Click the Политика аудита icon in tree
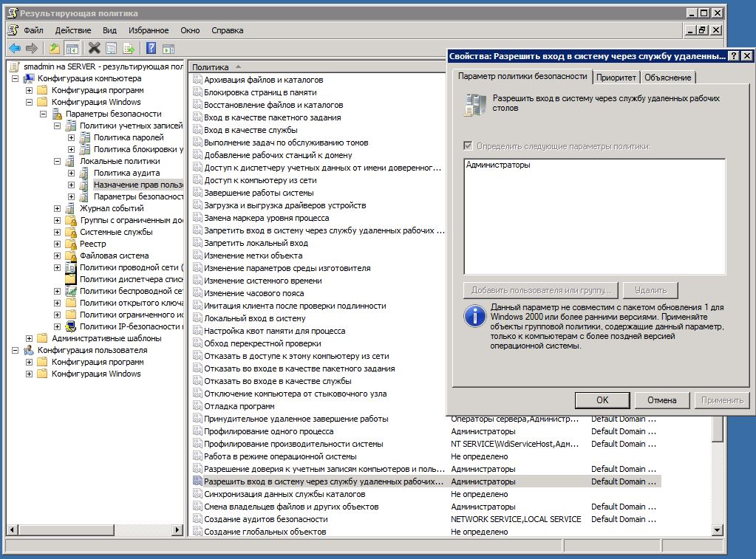 pos(84,173)
